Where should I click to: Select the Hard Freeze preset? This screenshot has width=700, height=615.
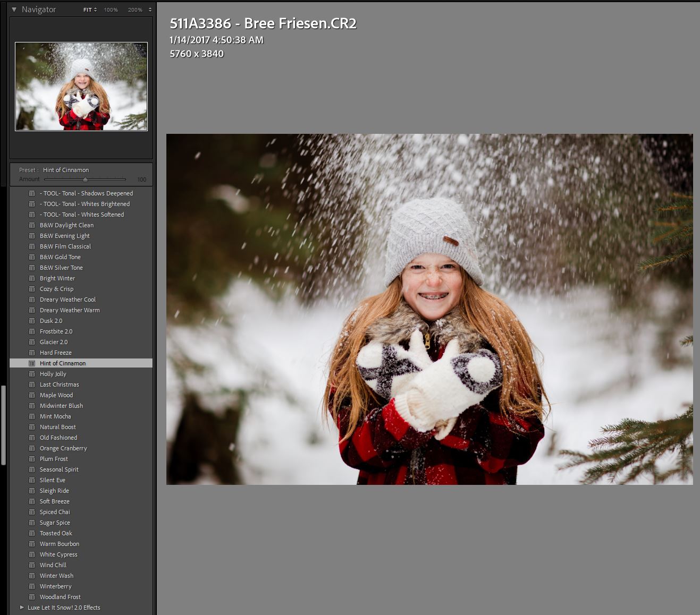point(55,353)
